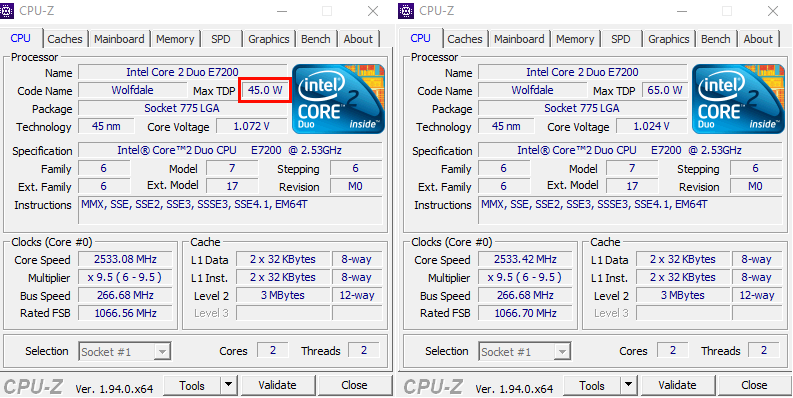This screenshot has height=398, width=793.
Task: Click the Name field in the left window
Action: [x=183, y=72]
